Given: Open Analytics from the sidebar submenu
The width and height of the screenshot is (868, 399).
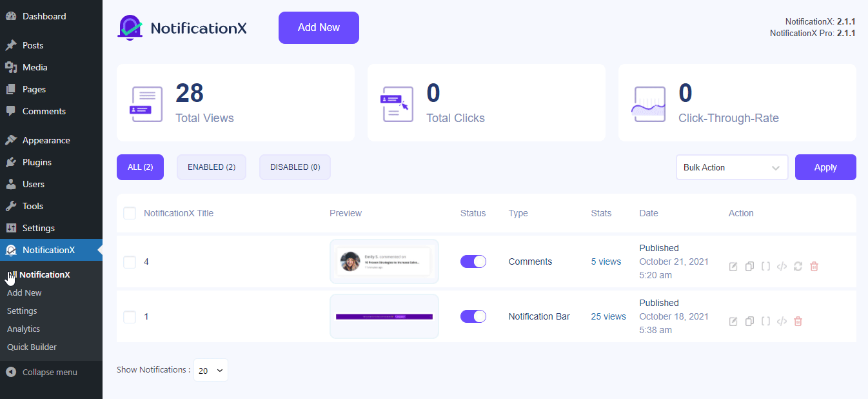Looking at the screenshot, I should (x=23, y=329).
